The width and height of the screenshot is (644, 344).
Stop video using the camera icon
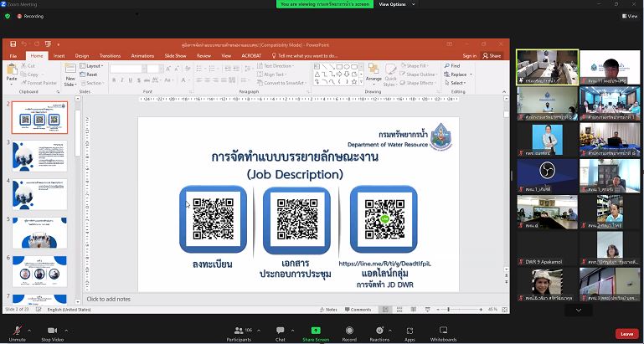(52, 331)
